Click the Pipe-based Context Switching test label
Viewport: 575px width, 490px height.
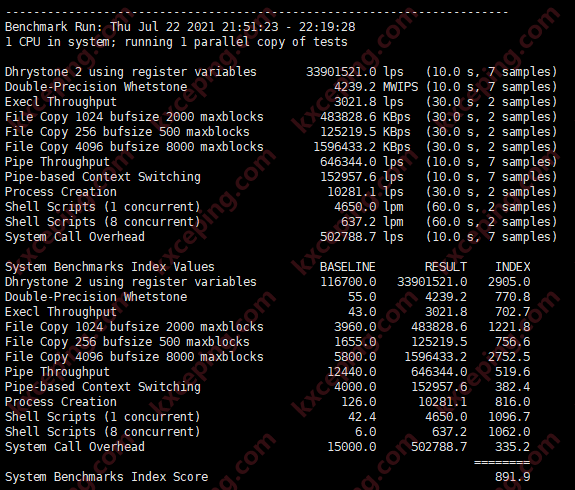[x=103, y=177]
